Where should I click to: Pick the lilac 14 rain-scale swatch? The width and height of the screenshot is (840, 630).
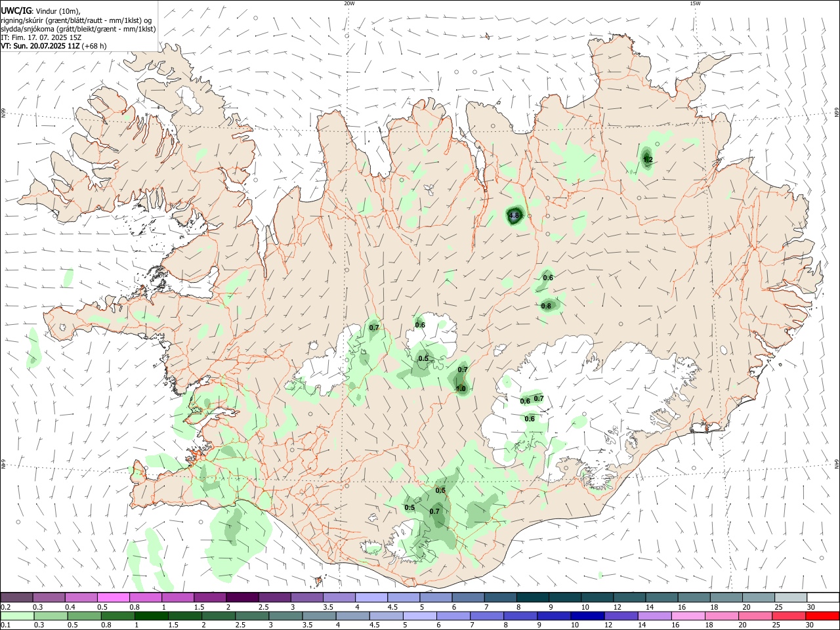654,616
